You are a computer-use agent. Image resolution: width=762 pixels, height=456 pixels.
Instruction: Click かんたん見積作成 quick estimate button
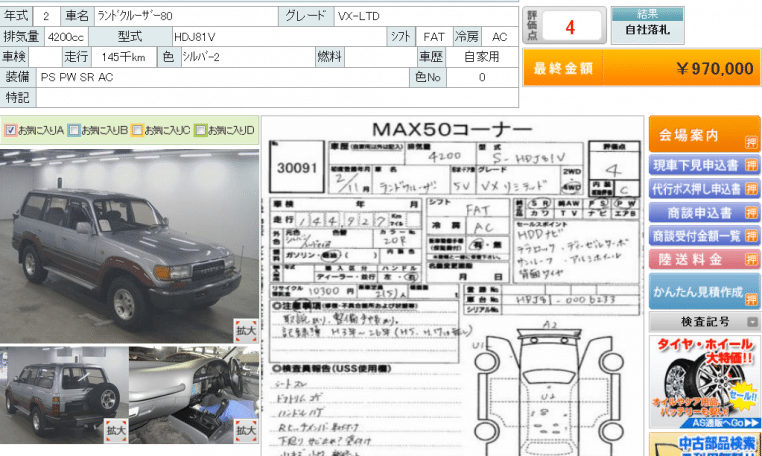704,290
